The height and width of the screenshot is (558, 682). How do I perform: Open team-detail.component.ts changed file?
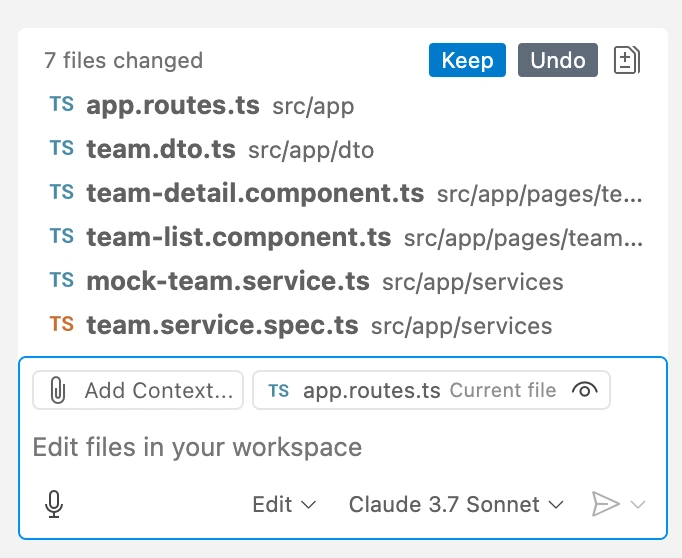pyautogui.click(x=343, y=194)
